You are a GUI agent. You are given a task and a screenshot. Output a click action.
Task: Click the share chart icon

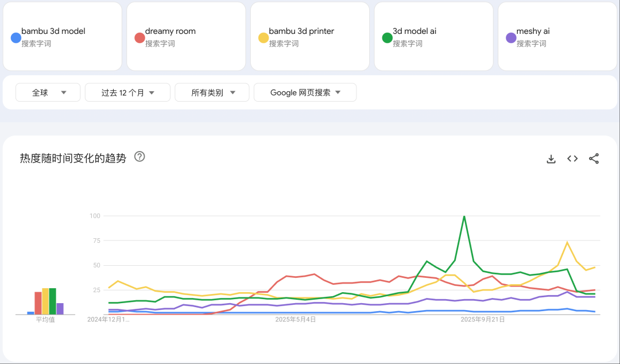click(594, 159)
